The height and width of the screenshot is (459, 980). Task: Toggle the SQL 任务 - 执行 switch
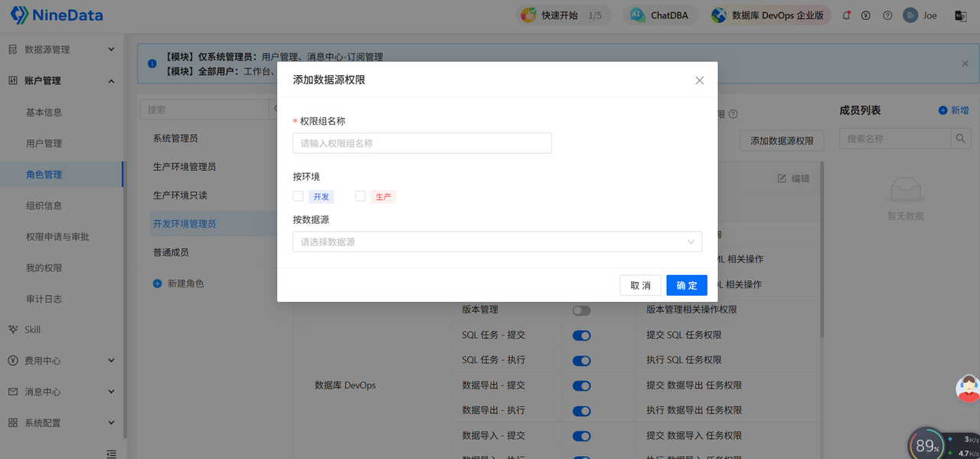(x=582, y=360)
